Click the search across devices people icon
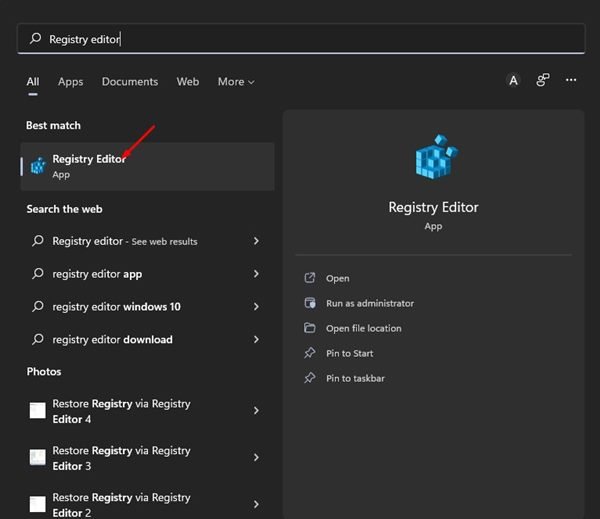Viewport: 600px width, 519px height. pyautogui.click(x=542, y=80)
